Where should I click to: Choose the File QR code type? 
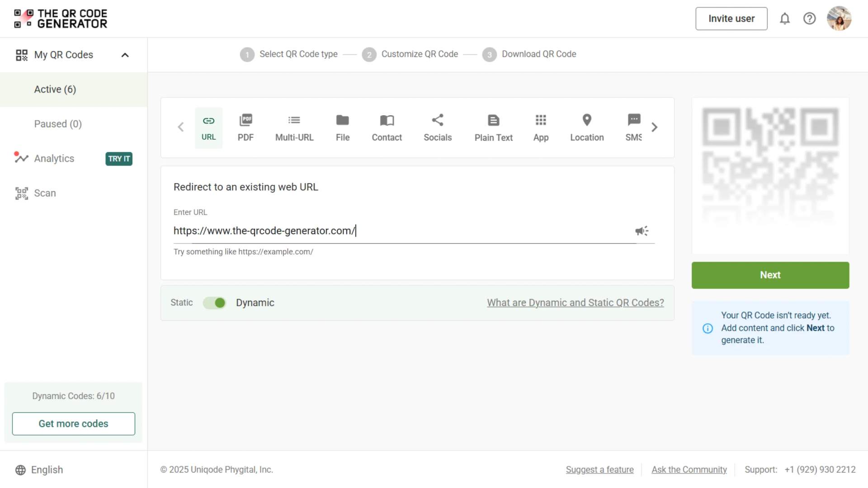point(343,128)
